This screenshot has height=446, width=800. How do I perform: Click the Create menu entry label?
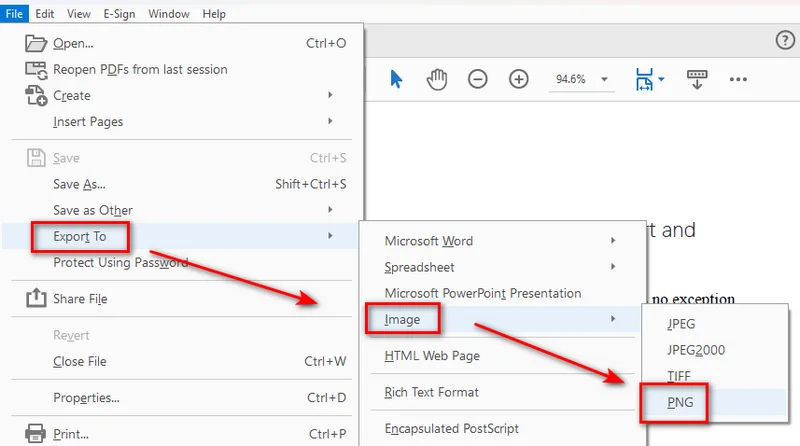(72, 95)
